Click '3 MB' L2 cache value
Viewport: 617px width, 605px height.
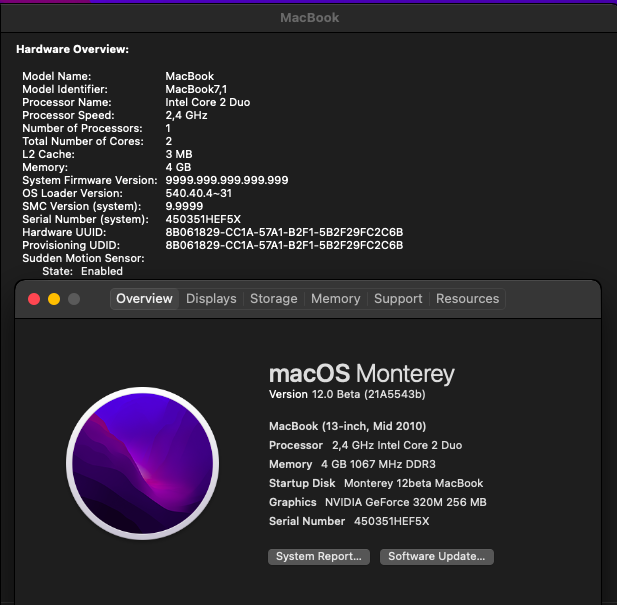[x=179, y=154]
